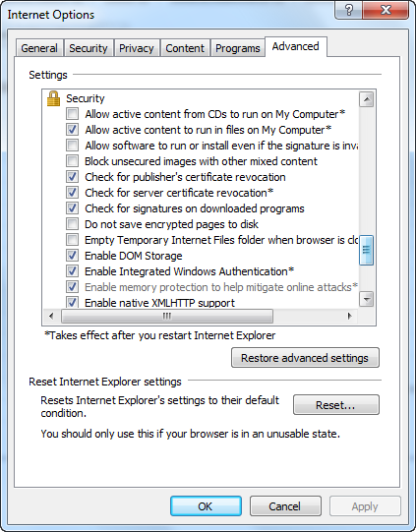Uncheck Enable DOM Storage option
This screenshot has height=532, width=416.
point(72,256)
